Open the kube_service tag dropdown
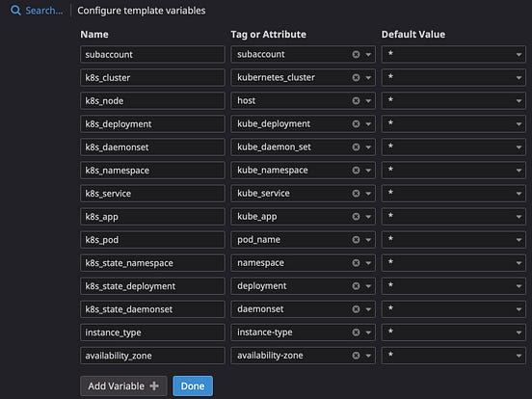The image size is (532, 399). (368, 194)
